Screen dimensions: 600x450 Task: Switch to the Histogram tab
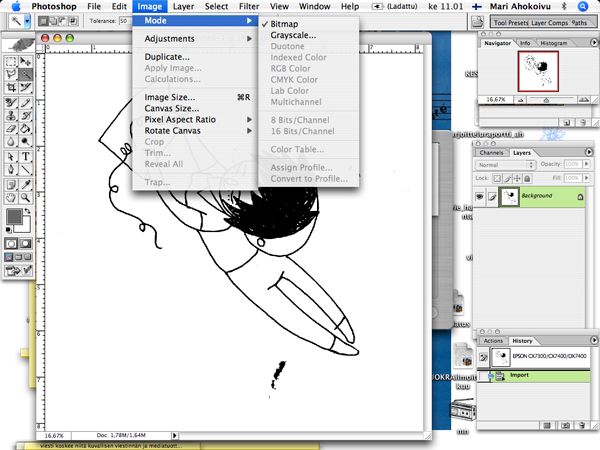coord(553,43)
